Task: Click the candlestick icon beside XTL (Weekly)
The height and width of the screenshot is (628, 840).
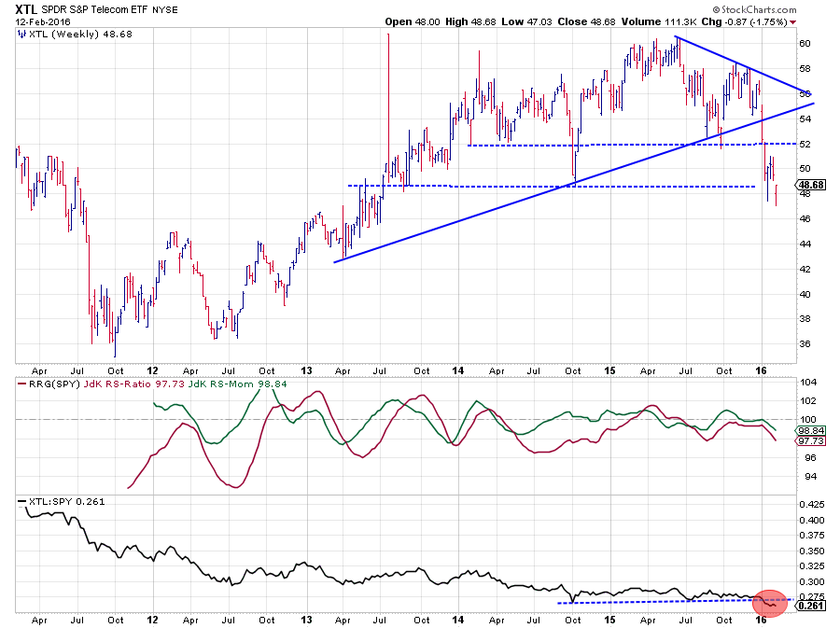Action: (21, 35)
